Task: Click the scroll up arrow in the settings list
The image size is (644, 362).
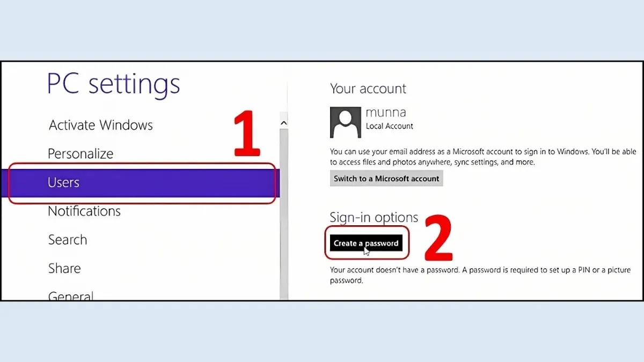Action: pyautogui.click(x=284, y=123)
